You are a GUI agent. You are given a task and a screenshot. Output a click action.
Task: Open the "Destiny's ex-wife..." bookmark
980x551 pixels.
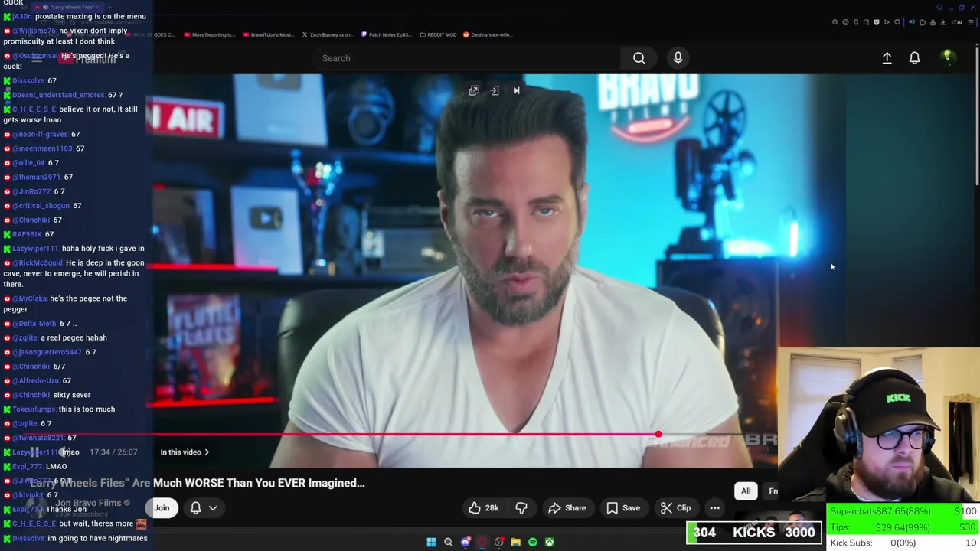tap(488, 34)
